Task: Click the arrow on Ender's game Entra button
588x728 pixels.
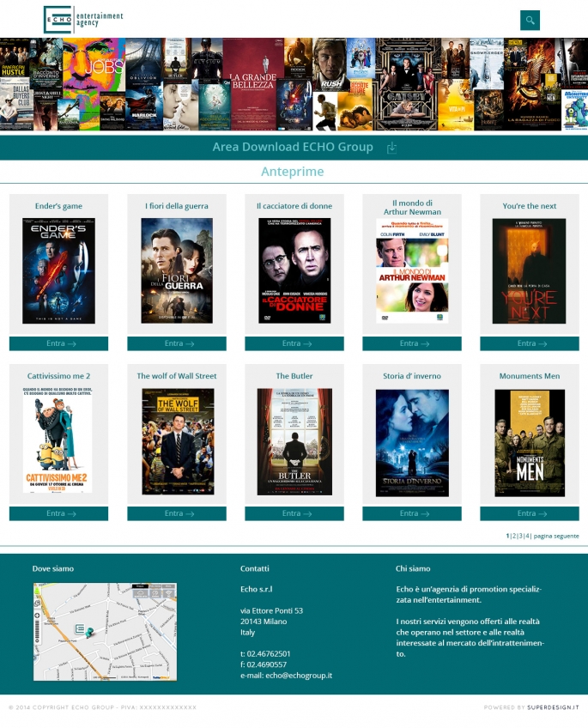Action: click(71, 343)
